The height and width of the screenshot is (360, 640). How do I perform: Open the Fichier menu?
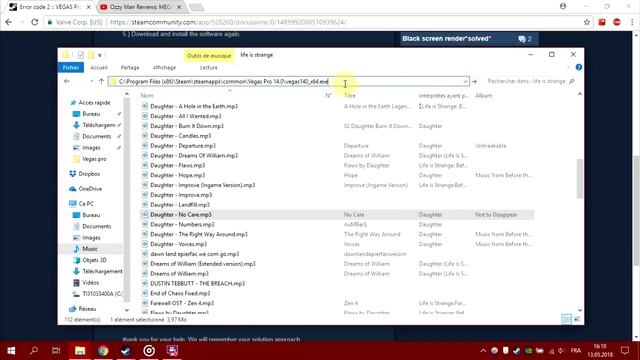[x=71, y=67]
